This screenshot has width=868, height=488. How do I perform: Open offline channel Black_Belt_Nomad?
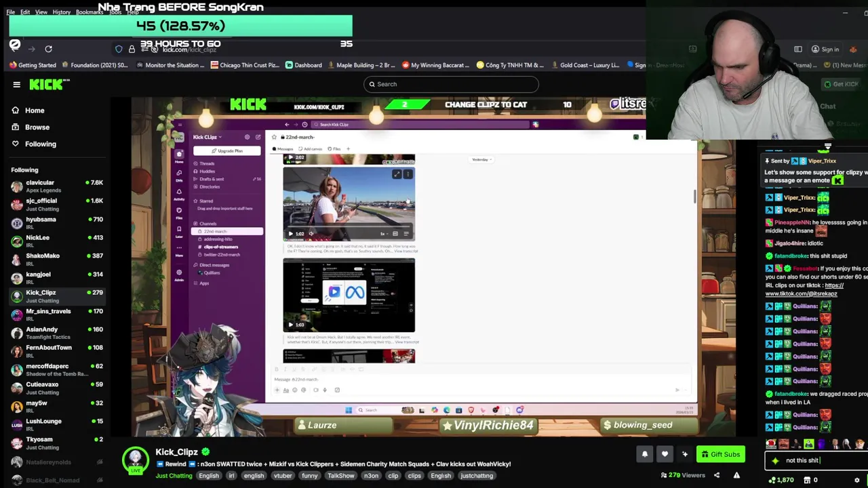[57, 480]
